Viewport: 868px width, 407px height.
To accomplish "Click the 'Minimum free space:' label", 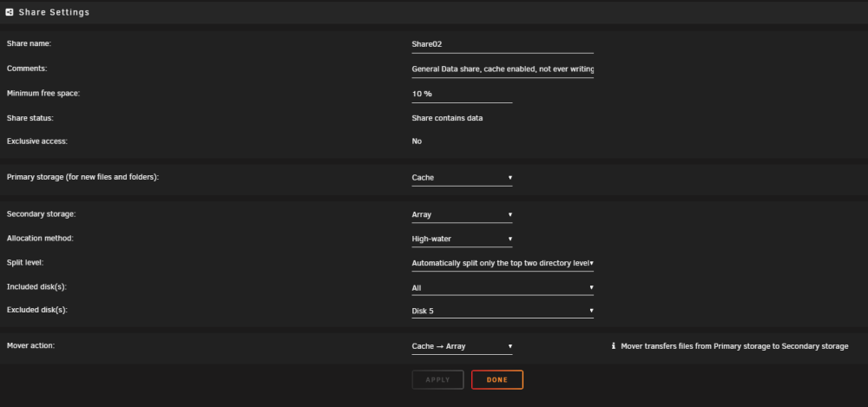I will coord(43,93).
